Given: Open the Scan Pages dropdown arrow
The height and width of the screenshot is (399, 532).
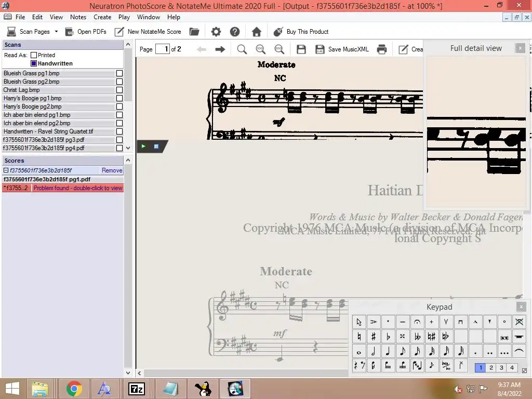Looking at the screenshot, I should [x=56, y=32].
